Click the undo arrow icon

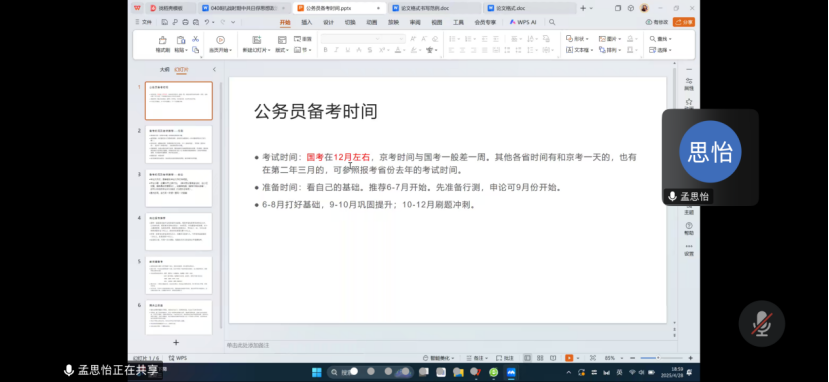tap(207, 22)
